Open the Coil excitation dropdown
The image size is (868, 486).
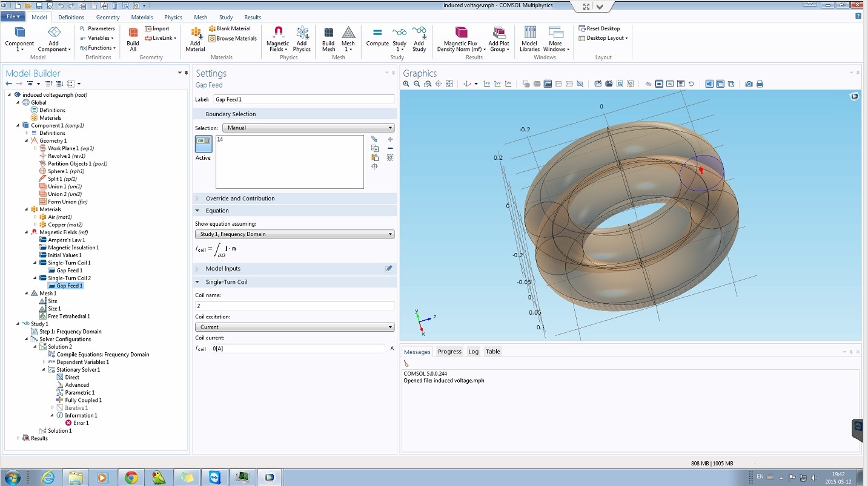(x=294, y=327)
